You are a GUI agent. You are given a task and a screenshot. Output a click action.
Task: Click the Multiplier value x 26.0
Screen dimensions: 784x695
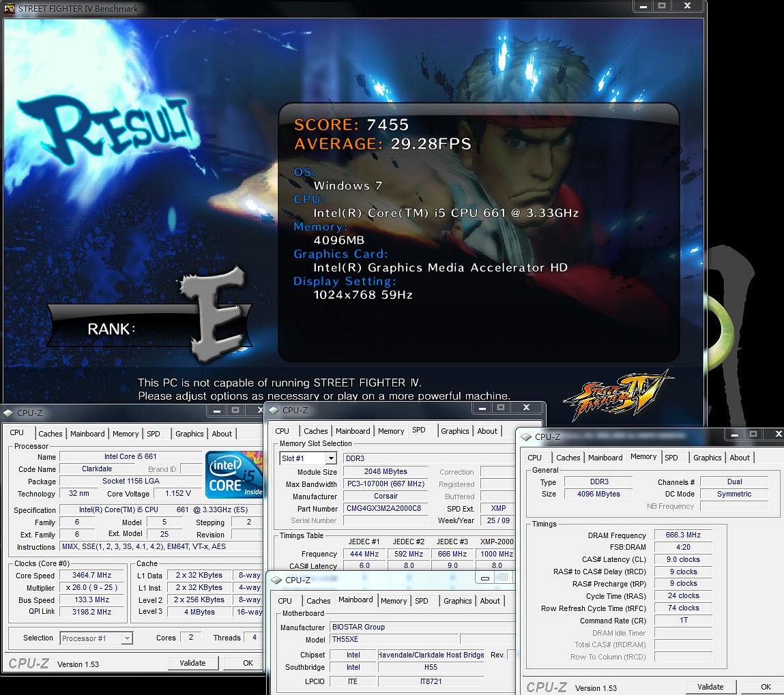pyautogui.click(x=92, y=587)
